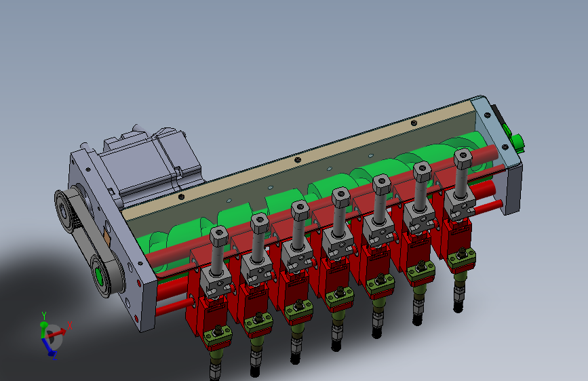Select the green knob on the far end plate

[517, 142]
